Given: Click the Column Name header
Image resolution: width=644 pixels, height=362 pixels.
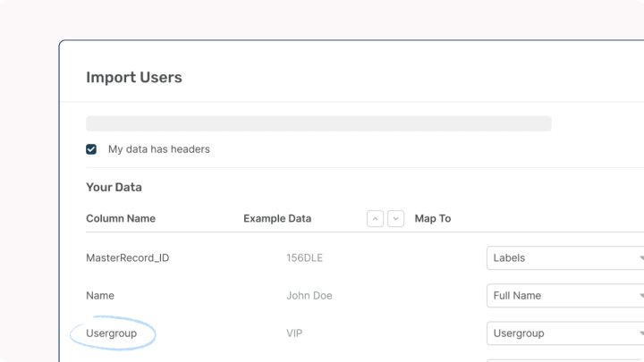Looking at the screenshot, I should pos(121,219).
